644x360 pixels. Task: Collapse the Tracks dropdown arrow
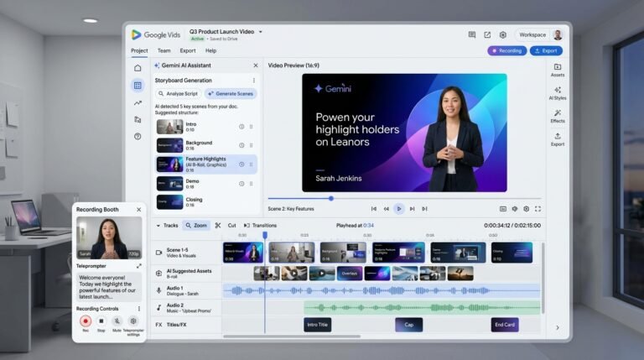(x=158, y=226)
